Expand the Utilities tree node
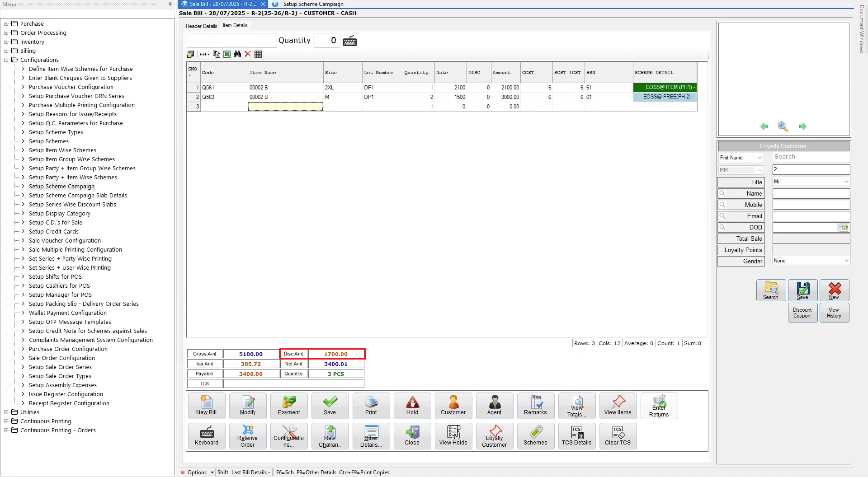The width and height of the screenshot is (868, 477). [x=6, y=412]
